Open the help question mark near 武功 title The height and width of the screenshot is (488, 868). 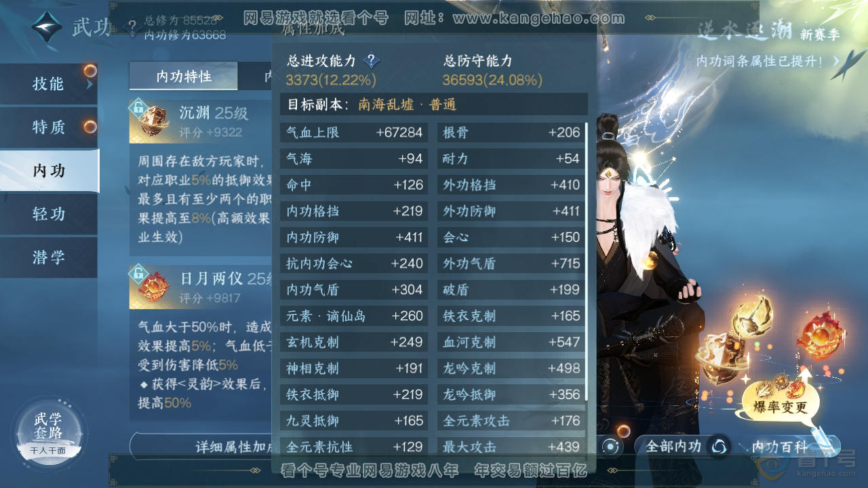coord(132,28)
